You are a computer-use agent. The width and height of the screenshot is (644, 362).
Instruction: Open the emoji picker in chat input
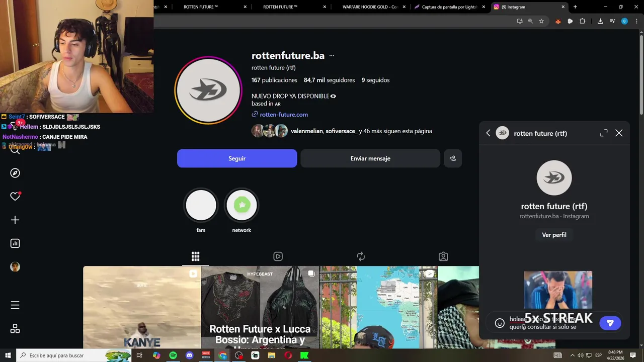pyautogui.click(x=500, y=323)
